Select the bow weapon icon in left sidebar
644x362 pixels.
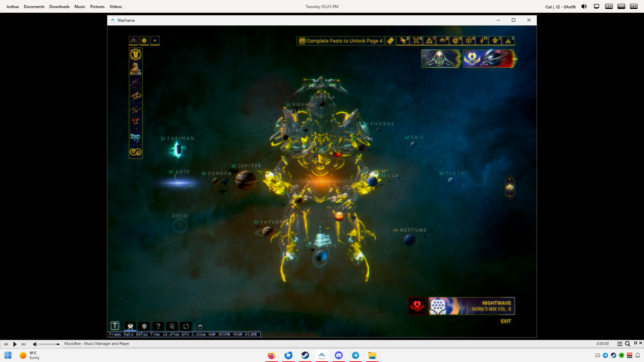point(136,82)
